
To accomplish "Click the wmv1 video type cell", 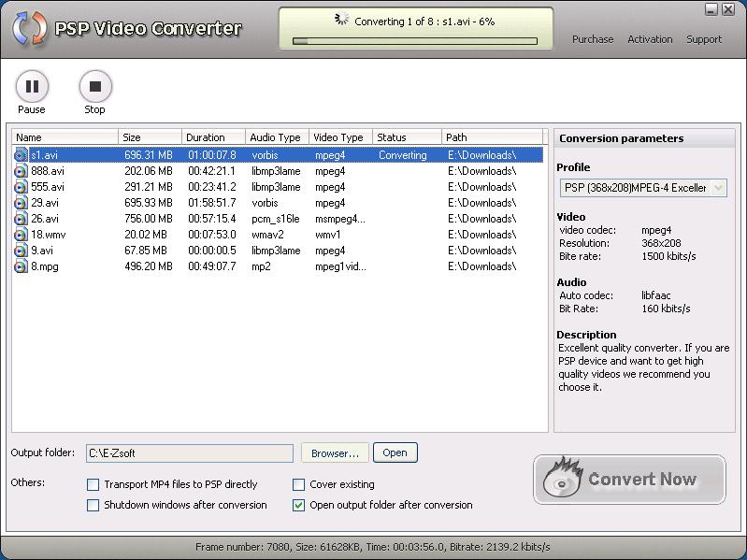I will point(328,235).
